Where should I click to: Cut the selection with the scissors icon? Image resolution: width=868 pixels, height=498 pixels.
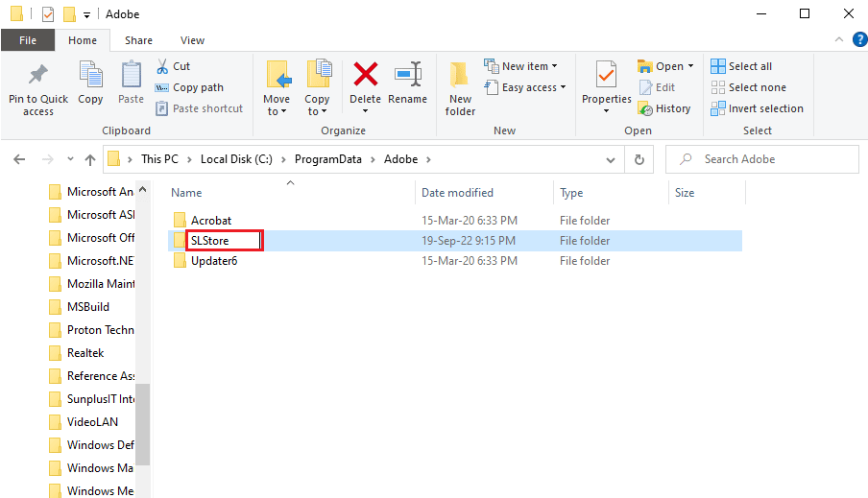click(162, 66)
